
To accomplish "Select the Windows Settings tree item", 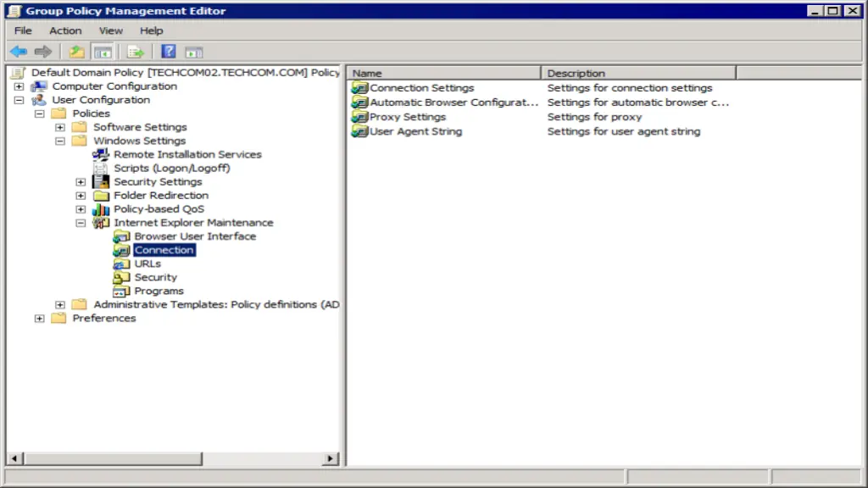I will pyautogui.click(x=140, y=141).
